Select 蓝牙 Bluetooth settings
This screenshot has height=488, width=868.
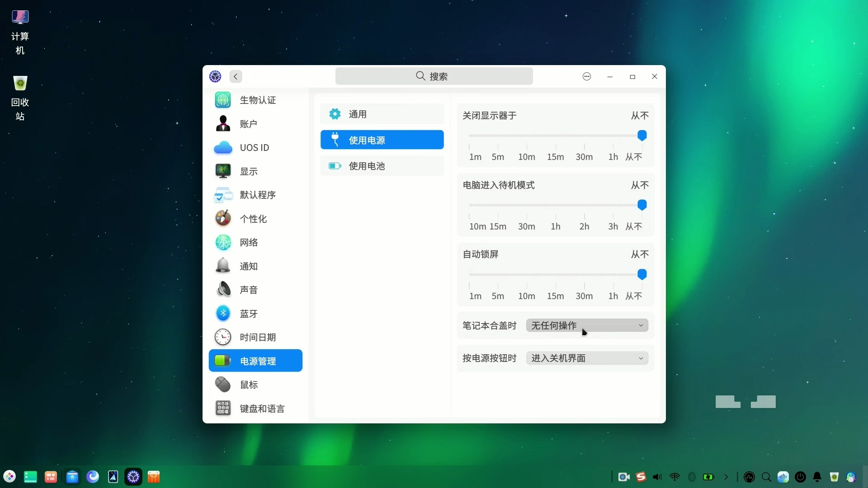255,314
